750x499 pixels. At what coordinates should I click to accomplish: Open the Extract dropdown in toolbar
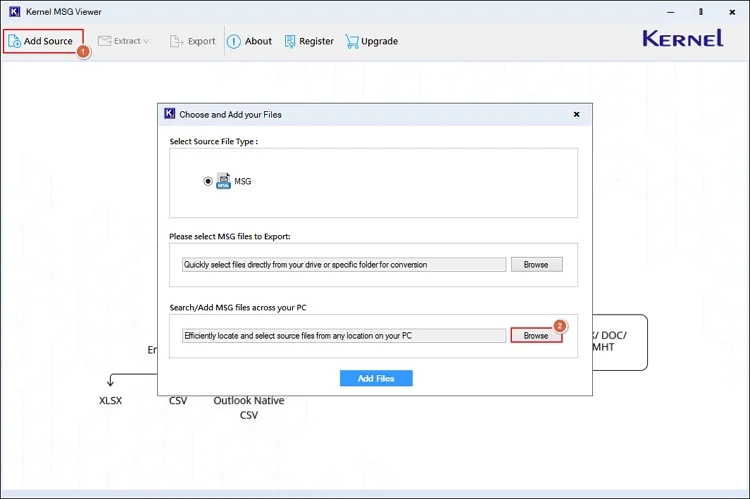(123, 41)
